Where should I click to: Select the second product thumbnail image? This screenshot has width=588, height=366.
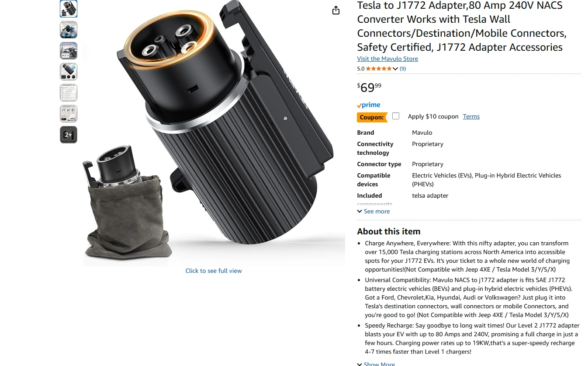69,30
